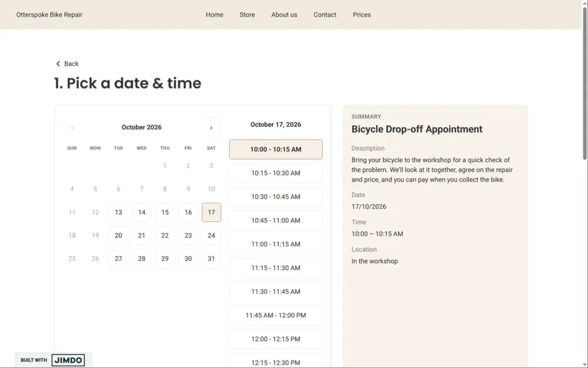Pick the 11:15 - 11:30 AM slot
Viewport: 588px width, 368px height.
[x=276, y=268]
